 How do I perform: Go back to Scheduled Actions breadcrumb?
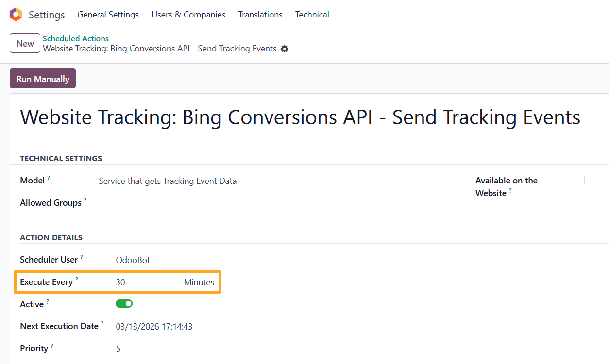(76, 39)
